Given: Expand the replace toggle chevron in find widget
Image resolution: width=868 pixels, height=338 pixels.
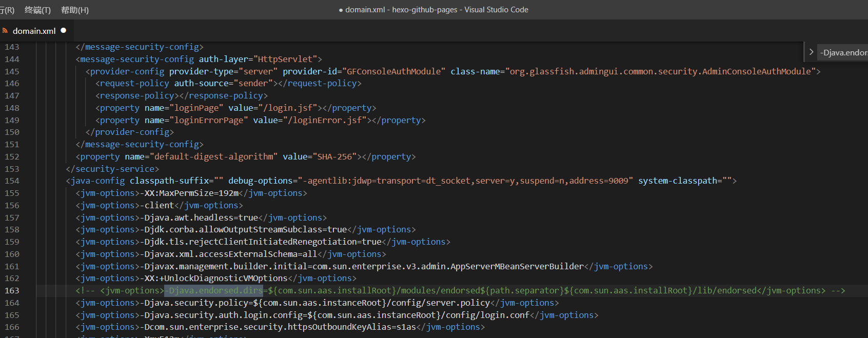Looking at the screenshot, I should (811, 52).
